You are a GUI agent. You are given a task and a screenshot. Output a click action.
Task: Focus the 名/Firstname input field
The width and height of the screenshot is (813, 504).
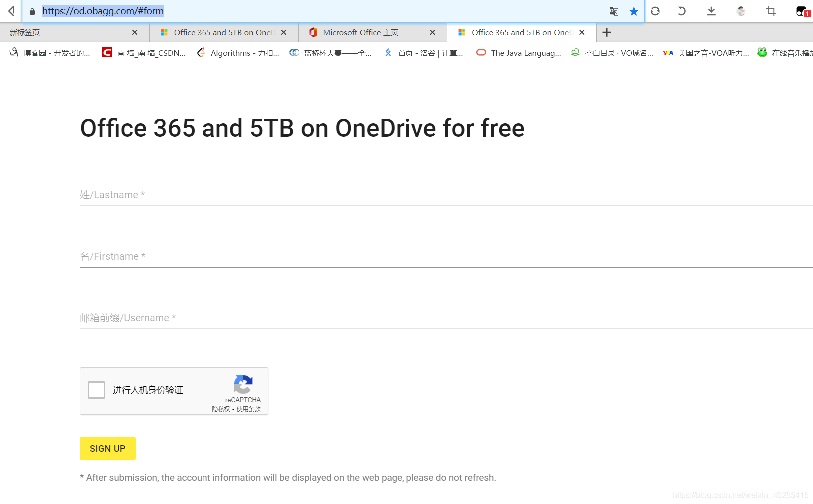coord(446,256)
